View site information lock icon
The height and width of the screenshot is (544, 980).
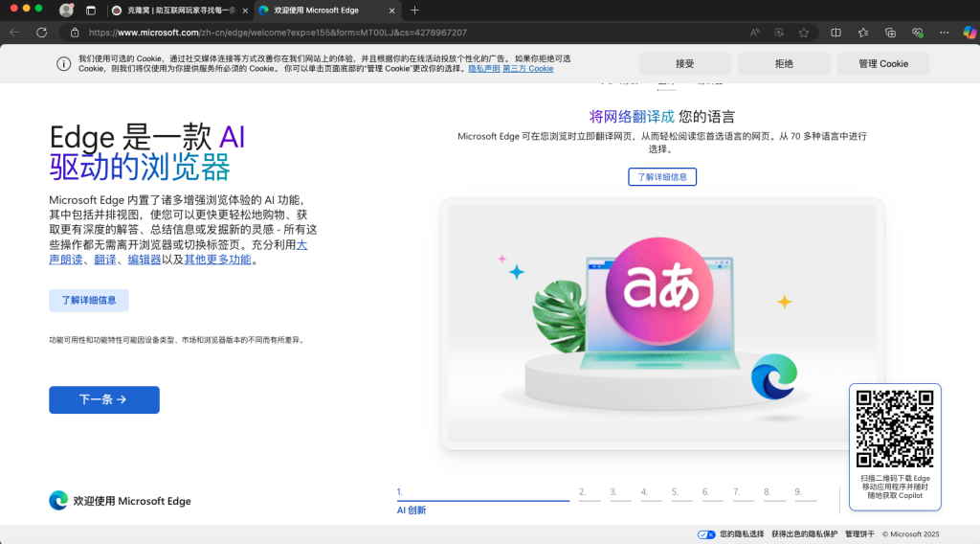tap(75, 33)
